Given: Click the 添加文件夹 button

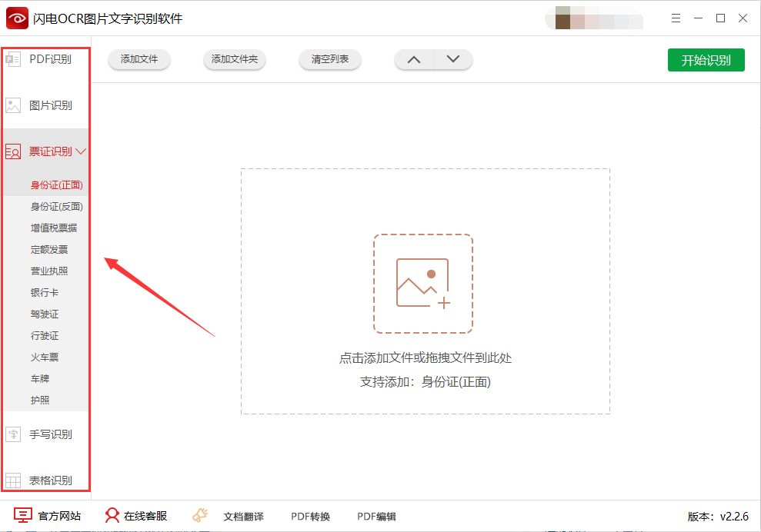Looking at the screenshot, I should pyautogui.click(x=235, y=59).
